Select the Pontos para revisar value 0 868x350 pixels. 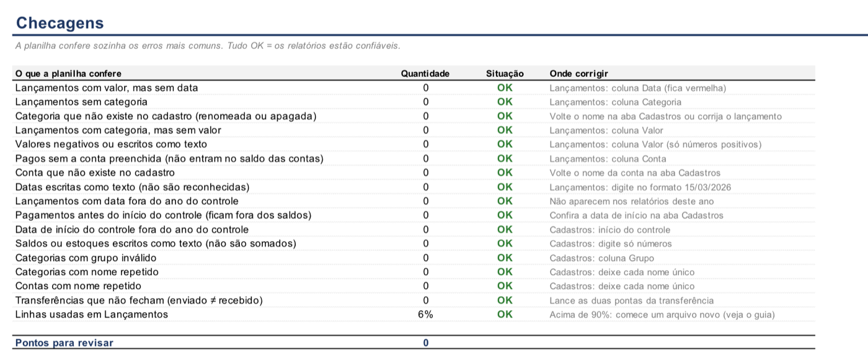click(425, 343)
